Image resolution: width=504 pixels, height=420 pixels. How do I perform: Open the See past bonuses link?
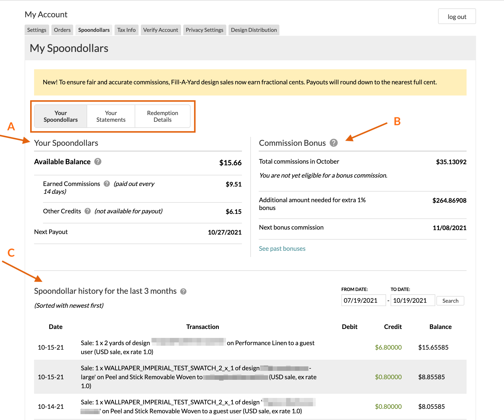click(282, 249)
